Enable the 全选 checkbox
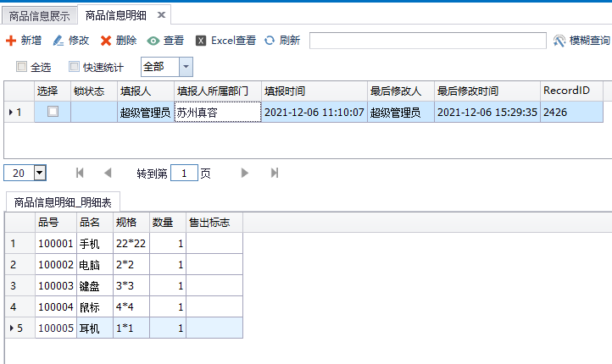Viewport: 612px width, 364px height. tap(21, 67)
